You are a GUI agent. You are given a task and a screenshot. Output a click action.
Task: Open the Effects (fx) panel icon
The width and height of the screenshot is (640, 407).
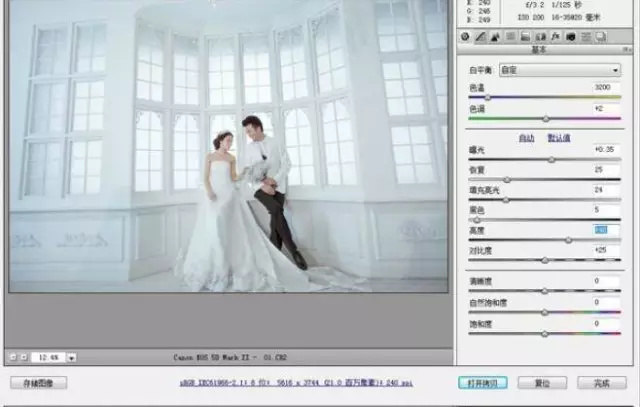(556, 37)
